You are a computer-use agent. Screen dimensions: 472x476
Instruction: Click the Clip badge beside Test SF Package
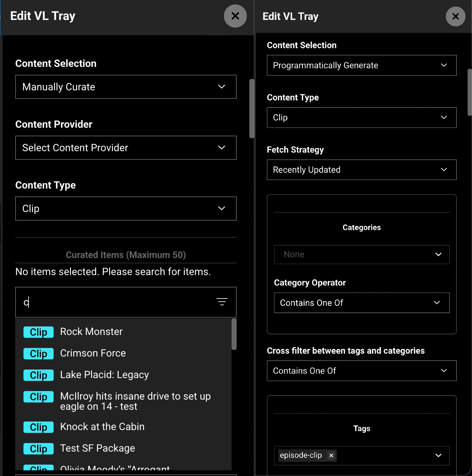pyautogui.click(x=38, y=448)
